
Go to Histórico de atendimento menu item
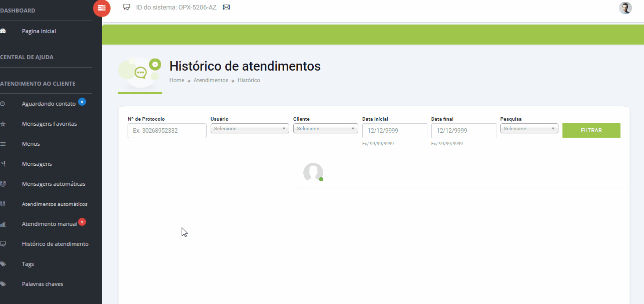click(55, 244)
